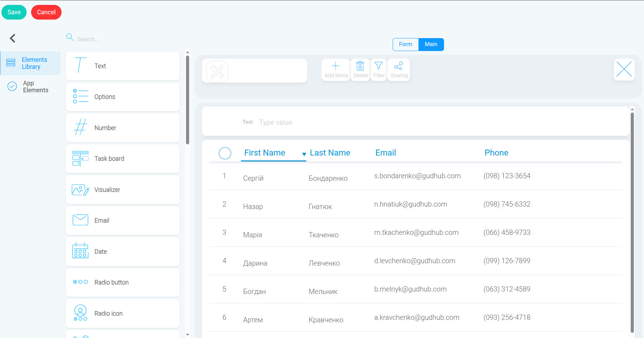Select the Date calendar element
Viewport: 644px width, 338px height.
(x=123, y=252)
